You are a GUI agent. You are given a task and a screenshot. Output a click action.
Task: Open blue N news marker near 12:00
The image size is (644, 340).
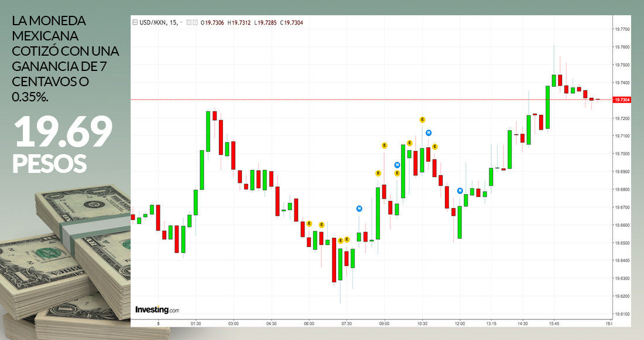pos(460,191)
